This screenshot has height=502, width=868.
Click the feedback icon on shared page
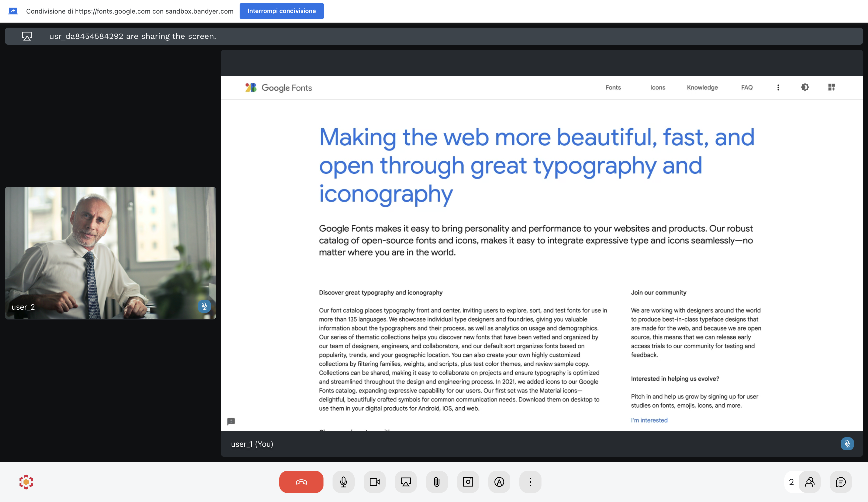point(231,421)
